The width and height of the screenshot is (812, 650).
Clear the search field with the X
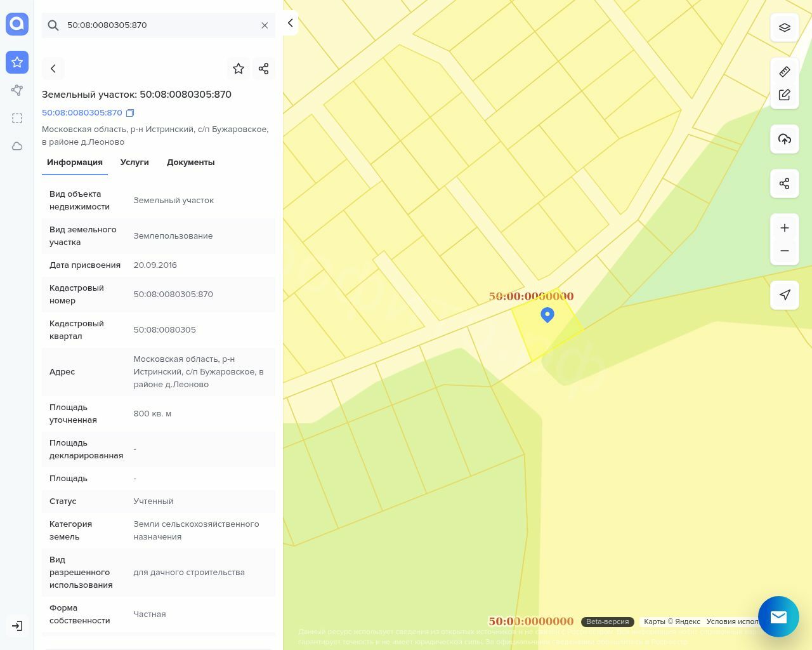265,25
